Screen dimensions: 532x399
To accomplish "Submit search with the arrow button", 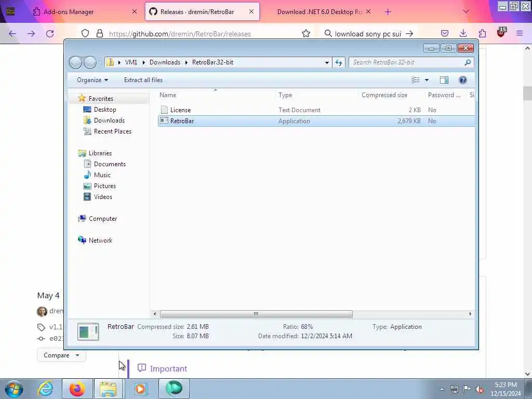I will click(x=409, y=34).
